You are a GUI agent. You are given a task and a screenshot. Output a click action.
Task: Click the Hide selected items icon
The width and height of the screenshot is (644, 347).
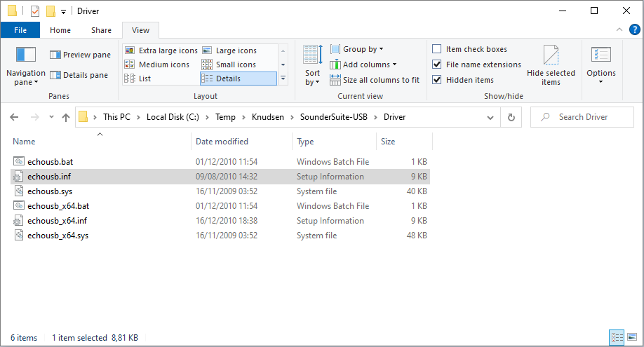[551, 66]
